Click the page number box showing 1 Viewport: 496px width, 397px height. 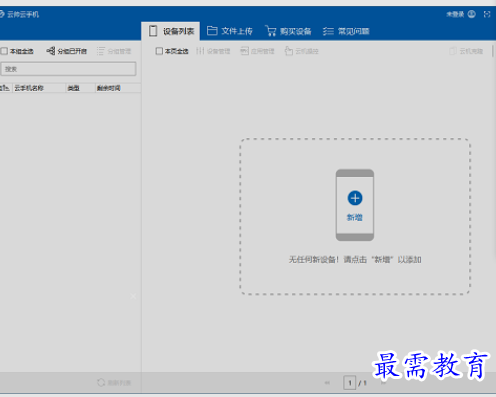[350, 383]
